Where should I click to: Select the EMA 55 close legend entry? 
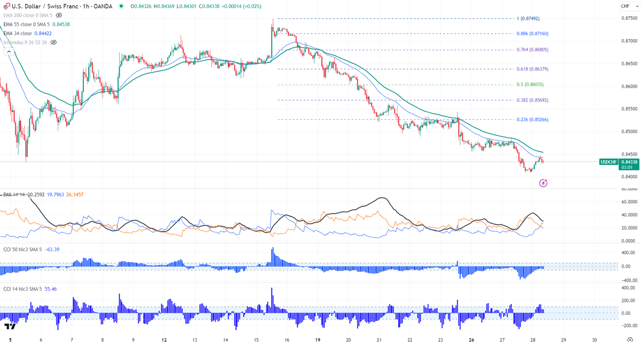point(26,25)
